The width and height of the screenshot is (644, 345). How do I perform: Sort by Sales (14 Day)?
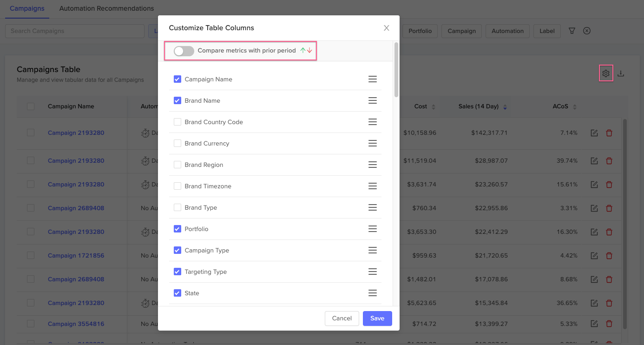click(505, 106)
